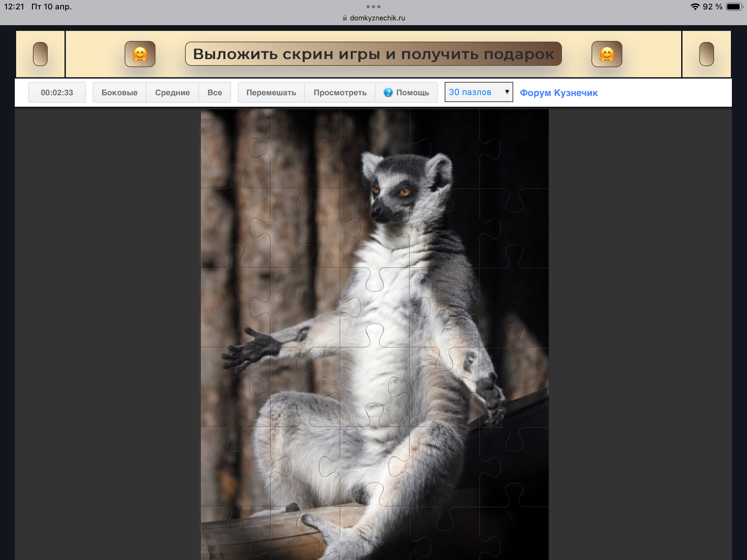
Task: Tap the battery indicator icon
Action: click(734, 6)
